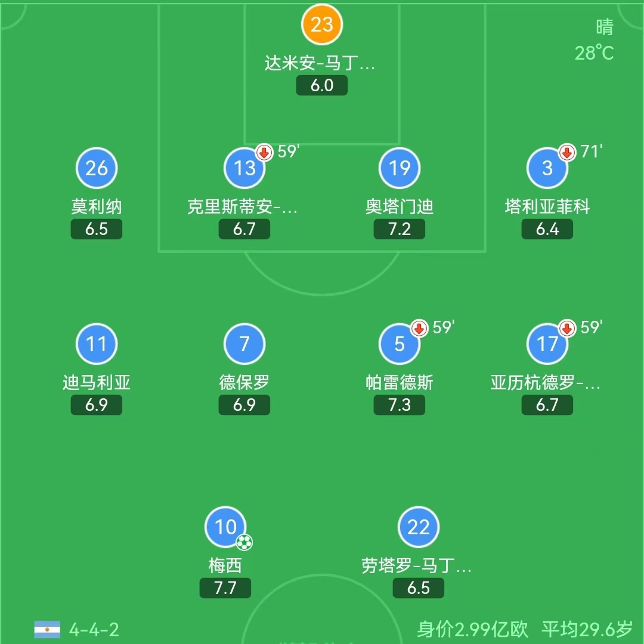The height and width of the screenshot is (644, 644).
Task: Click Molina's name 莫利纳
Action: tap(97, 208)
